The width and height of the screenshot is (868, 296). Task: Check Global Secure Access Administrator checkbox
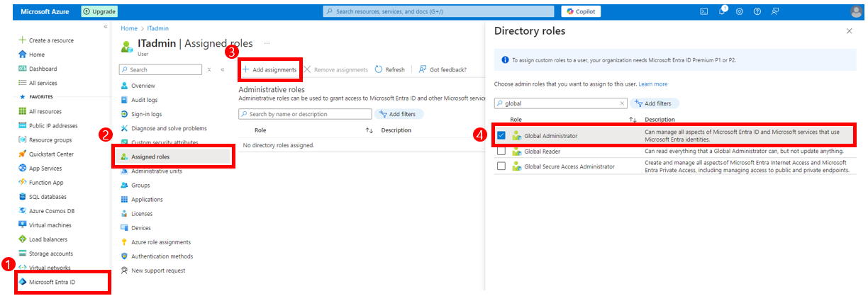click(501, 166)
